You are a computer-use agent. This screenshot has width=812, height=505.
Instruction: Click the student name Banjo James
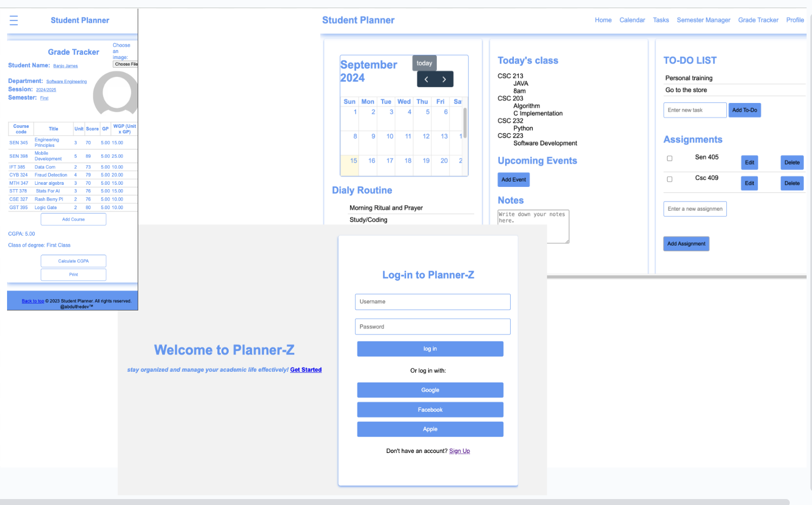pyautogui.click(x=66, y=66)
